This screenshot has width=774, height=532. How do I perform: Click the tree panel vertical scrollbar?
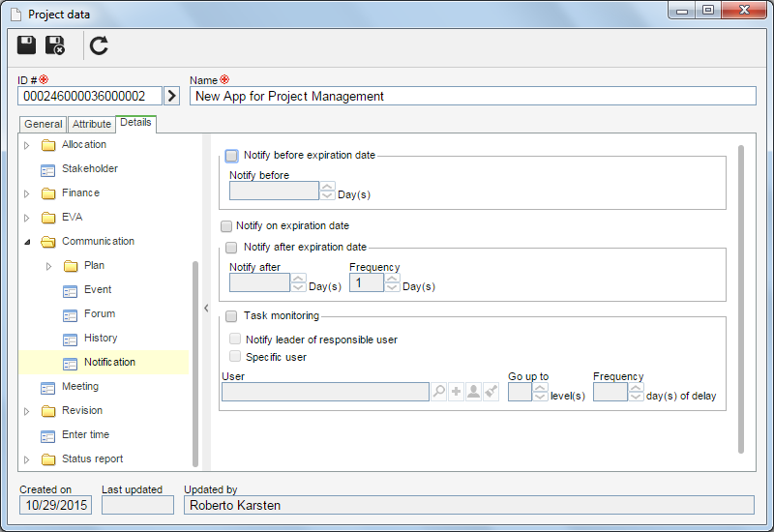(195, 364)
